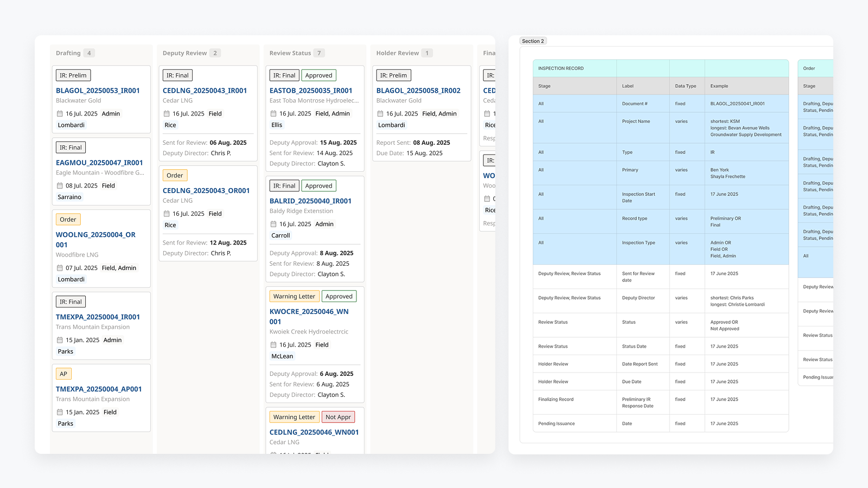Click Status Date label cell
Viewport: 868px width, 488px height.
click(643, 346)
